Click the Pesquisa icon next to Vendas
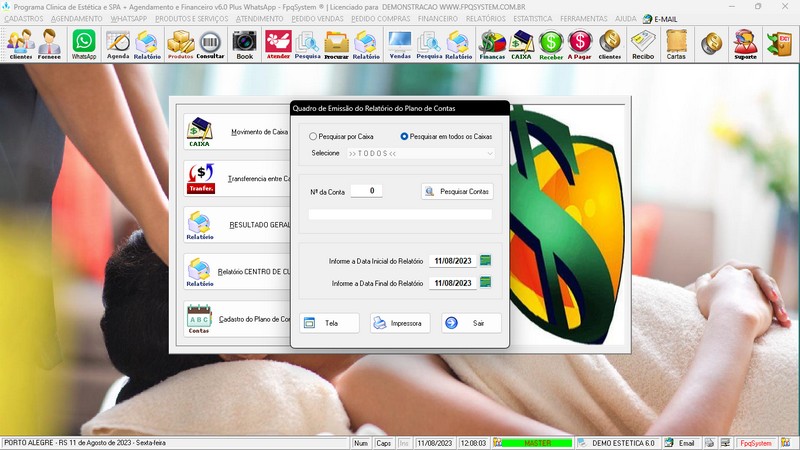Screen dimensions: 800x450 (x=429, y=44)
